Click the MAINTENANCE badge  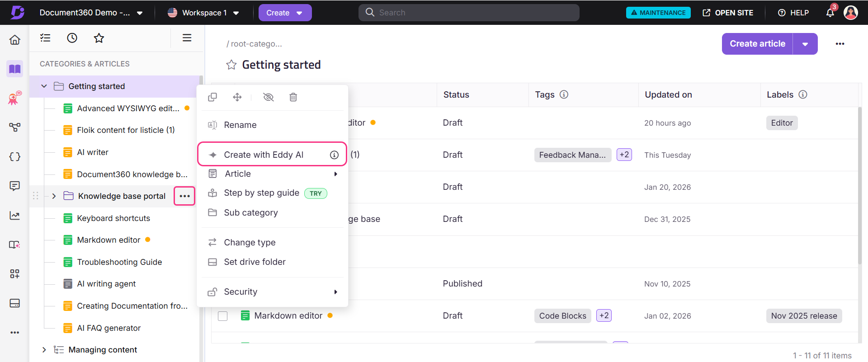[x=658, y=13]
